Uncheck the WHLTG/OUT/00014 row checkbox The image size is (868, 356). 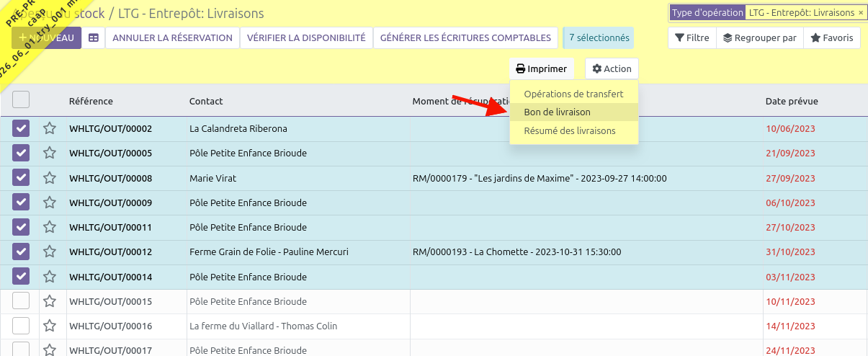click(x=21, y=277)
